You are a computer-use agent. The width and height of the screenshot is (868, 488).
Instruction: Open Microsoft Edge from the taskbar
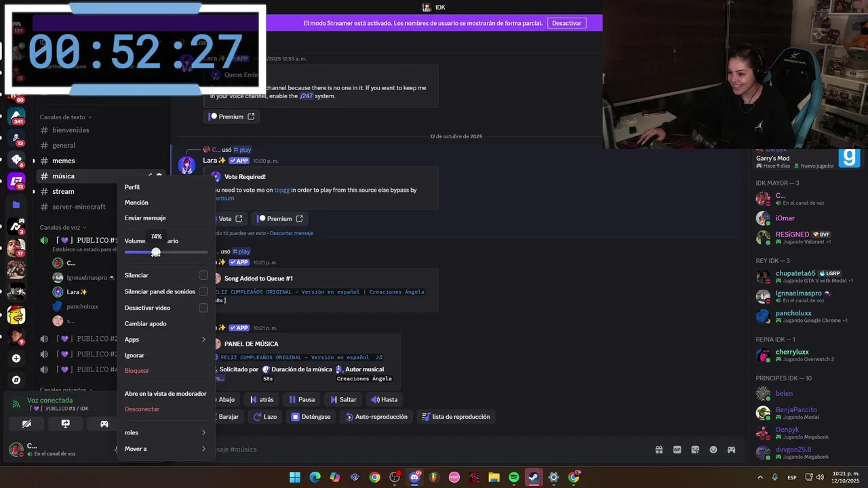pyautogui.click(x=315, y=477)
